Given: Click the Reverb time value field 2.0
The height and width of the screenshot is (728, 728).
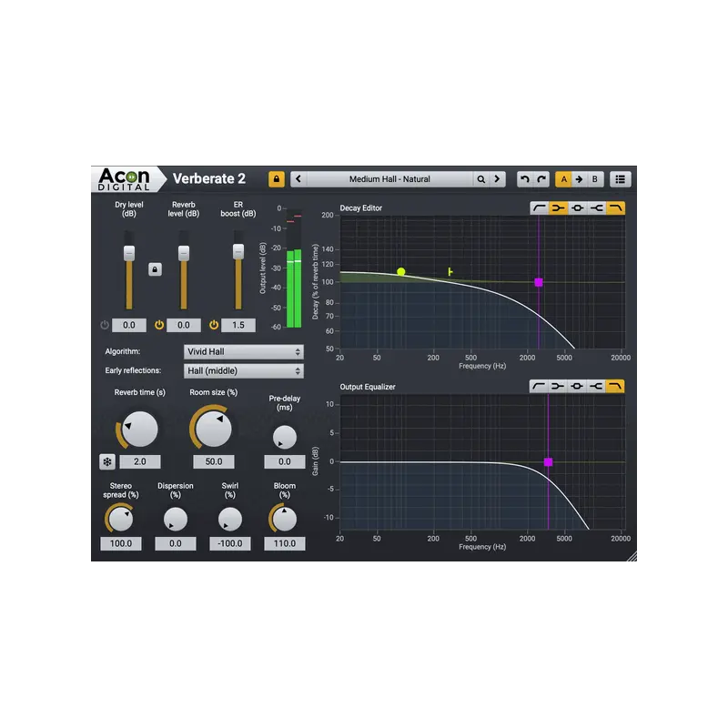Looking at the screenshot, I should [x=140, y=462].
